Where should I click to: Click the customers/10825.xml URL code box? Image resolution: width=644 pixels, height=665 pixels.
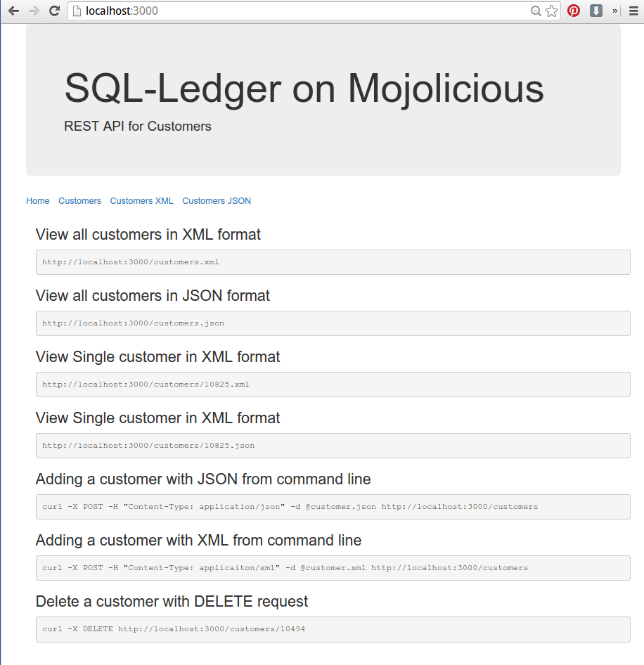333,385
